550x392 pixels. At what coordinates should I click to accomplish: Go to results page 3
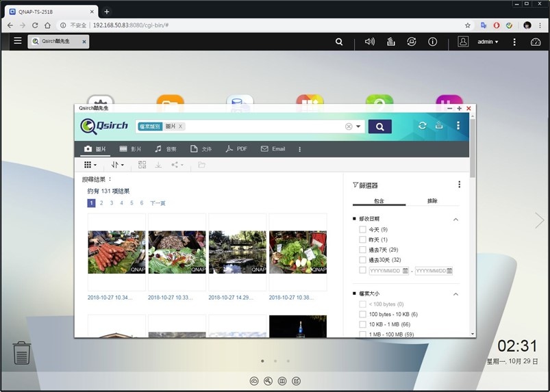click(112, 202)
